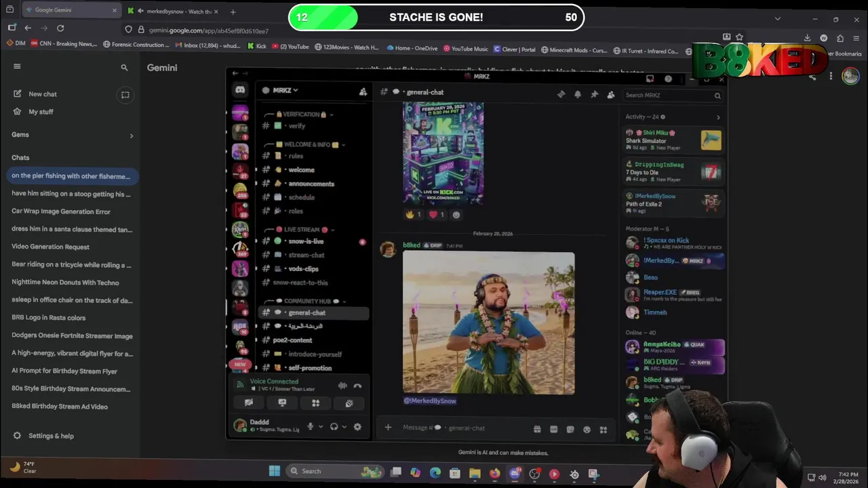This screenshot has width=868, height=488.
Task: Open the self-promotion channel
Action: pos(310,368)
